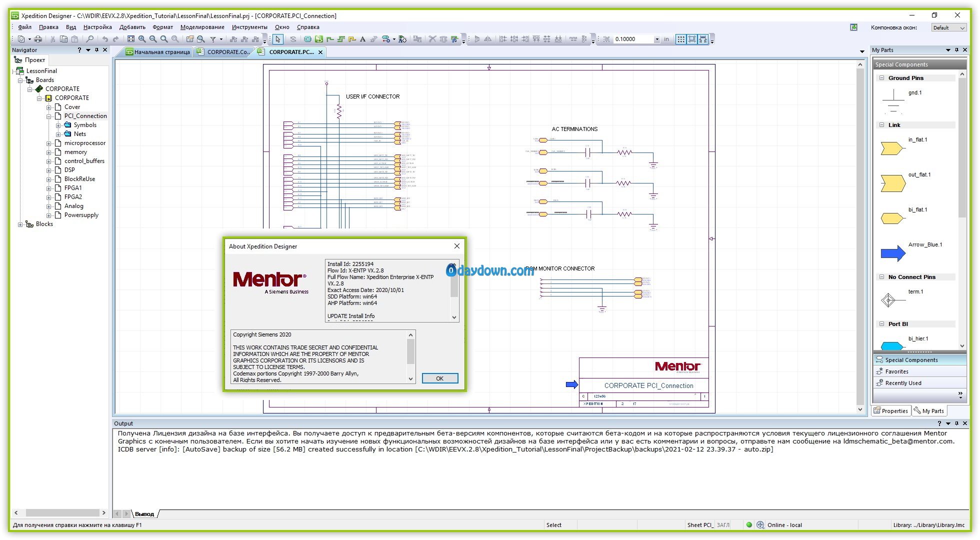Click the Paste clipboard icon
Viewport: 980px width, 540px height.
(74, 39)
